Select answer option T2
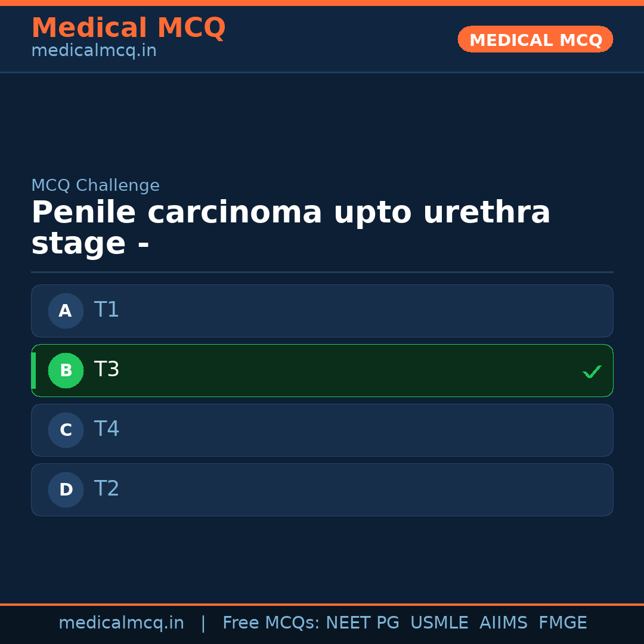The image size is (644, 644). click(322, 490)
